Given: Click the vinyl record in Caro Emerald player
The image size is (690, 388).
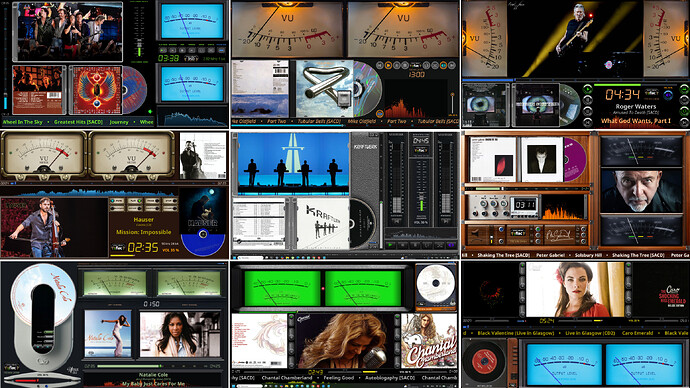Looking at the screenshot, I should [x=484, y=362].
